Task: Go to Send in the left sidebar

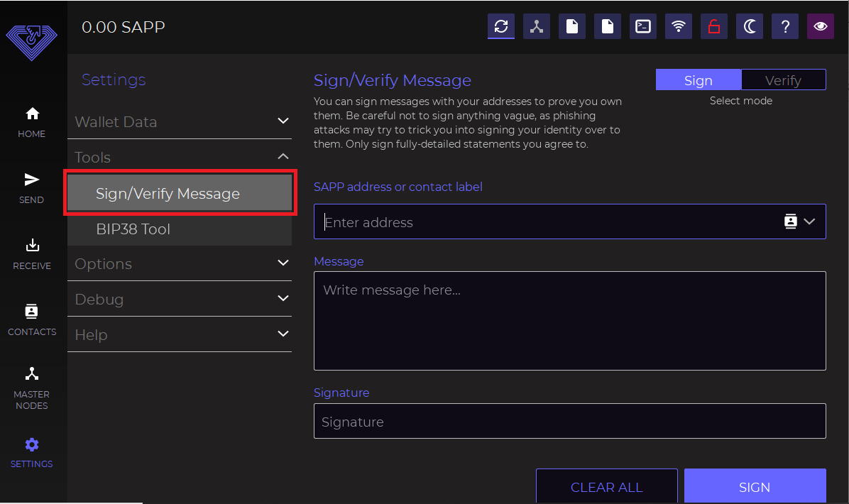Action: [x=32, y=188]
